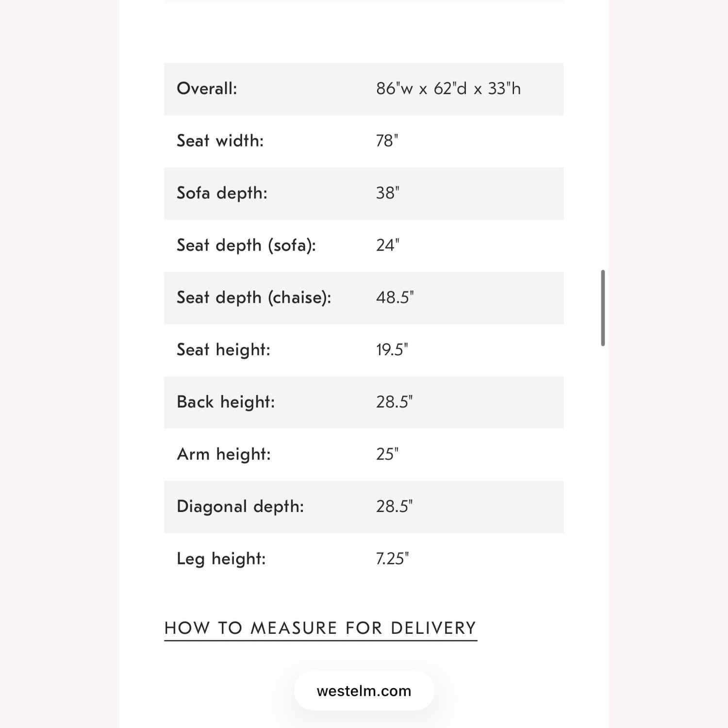Image resolution: width=728 pixels, height=728 pixels.
Task: Select the Seat depth (sofa) label
Action: (x=246, y=246)
